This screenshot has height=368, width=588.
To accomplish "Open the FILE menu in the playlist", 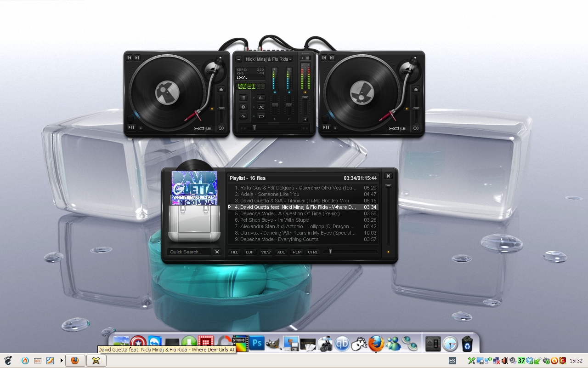I will tap(234, 252).
